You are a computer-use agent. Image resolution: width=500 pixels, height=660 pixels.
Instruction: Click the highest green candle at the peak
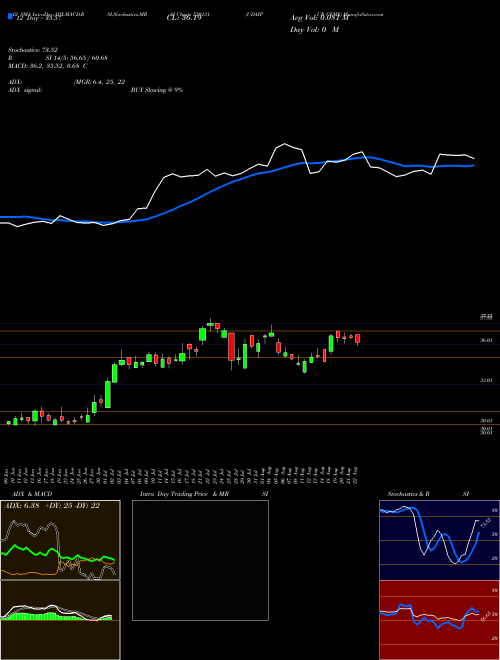tap(210, 323)
